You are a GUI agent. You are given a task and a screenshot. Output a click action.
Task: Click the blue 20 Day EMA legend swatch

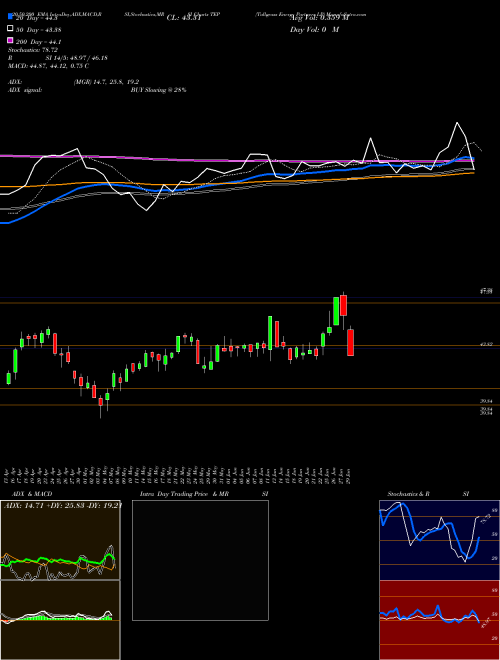click(10, 17)
